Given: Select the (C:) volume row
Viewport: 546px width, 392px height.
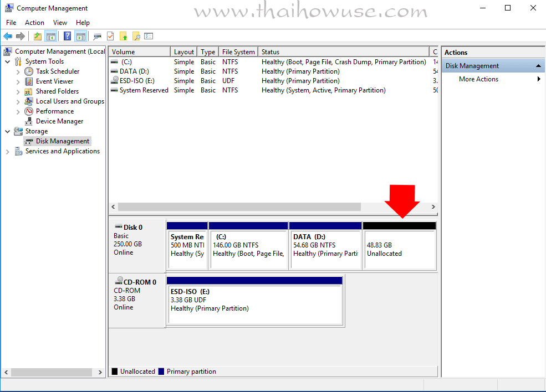Looking at the screenshot, I should click(x=273, y=62).
